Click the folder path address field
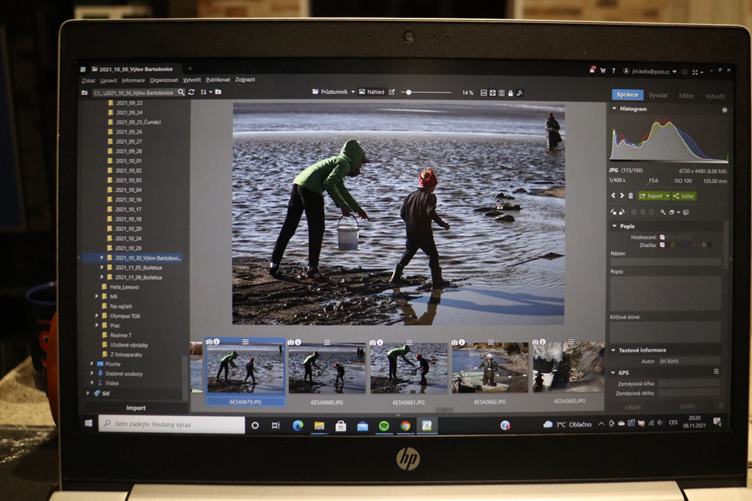The image size is (752, 501). click(x=133, y=93)
